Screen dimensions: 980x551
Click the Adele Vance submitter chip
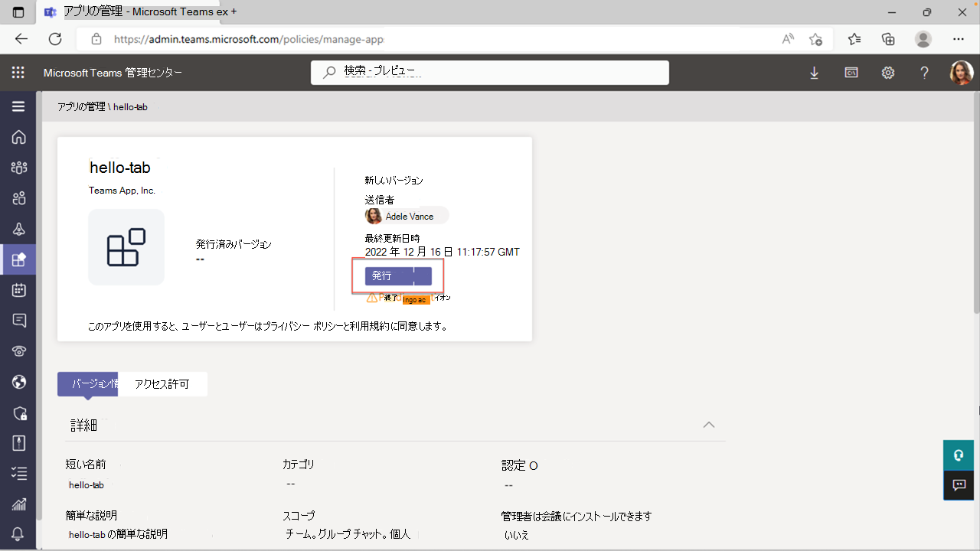pyautogui.click(x=407, y=216)
